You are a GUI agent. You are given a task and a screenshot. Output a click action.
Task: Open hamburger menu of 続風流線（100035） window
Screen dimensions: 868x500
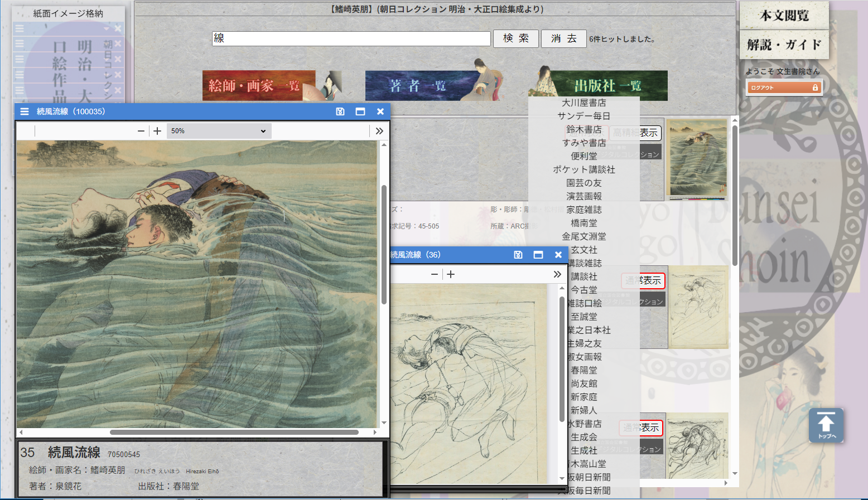point(25,111)
